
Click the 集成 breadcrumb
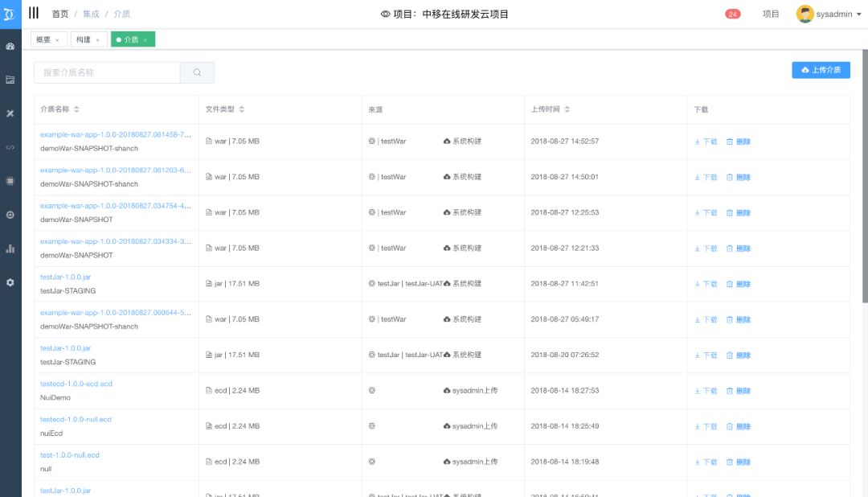(91, 14)
